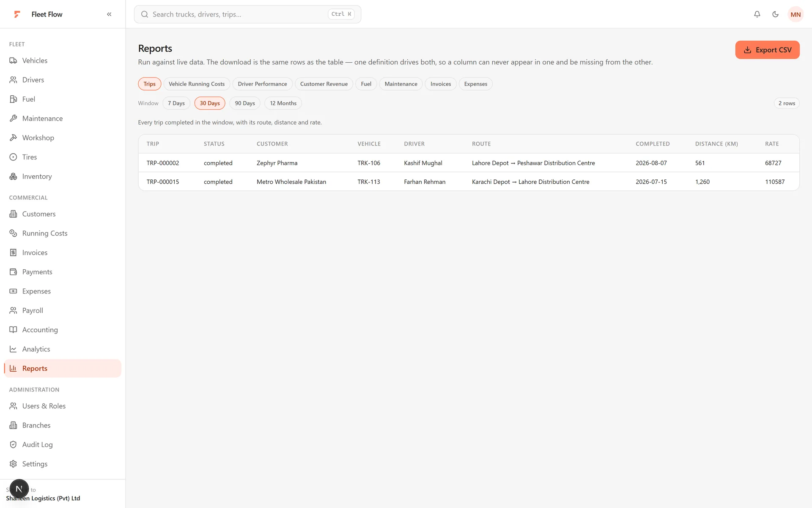Click the Expenses banknote icon in sidebar
The width and height of the screenshot is (812, 508).
tap(14, 291)
